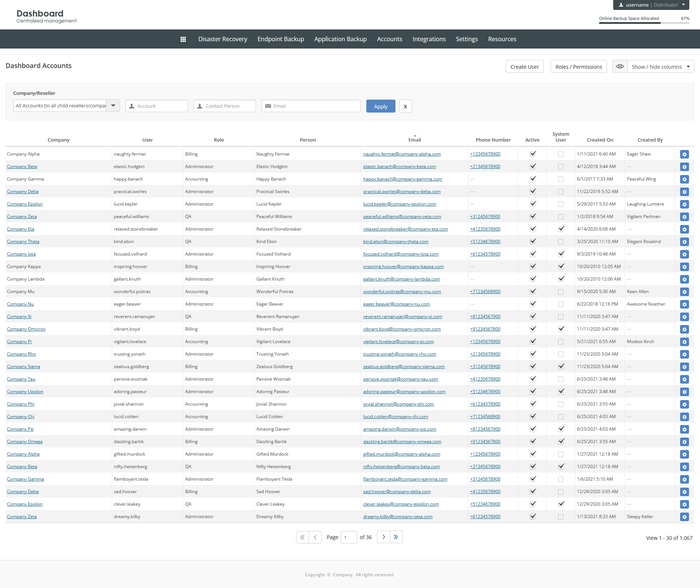The width and height of the screenshot is (700, 588).
Task: Open gear settings for elastic.hodgkin row
Action: pos(684,167)
